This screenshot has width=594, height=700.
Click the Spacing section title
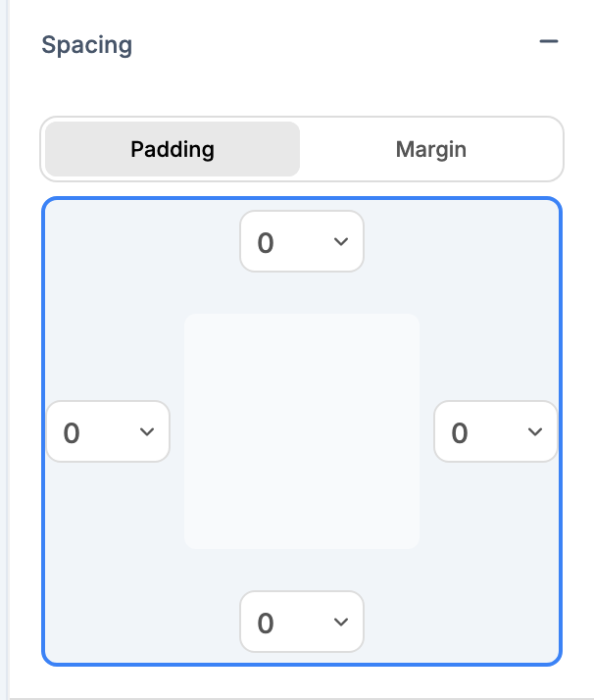point(87,45)
